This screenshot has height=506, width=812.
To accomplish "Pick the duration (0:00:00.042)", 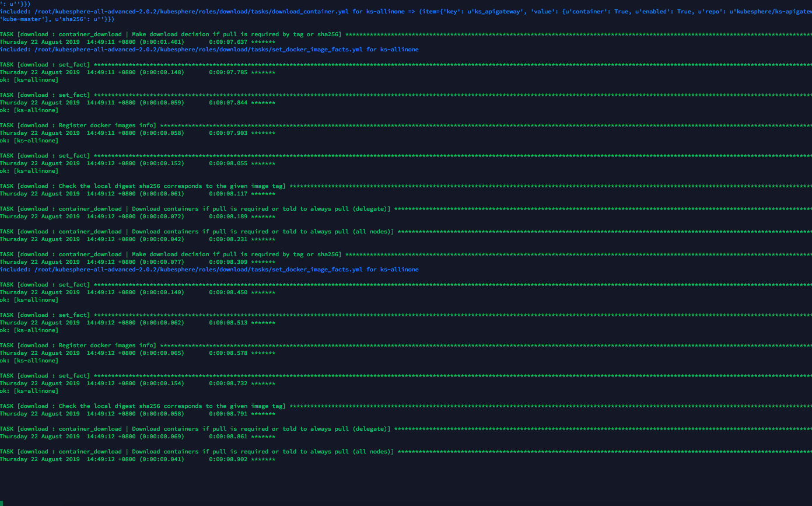I will (162, 239).
